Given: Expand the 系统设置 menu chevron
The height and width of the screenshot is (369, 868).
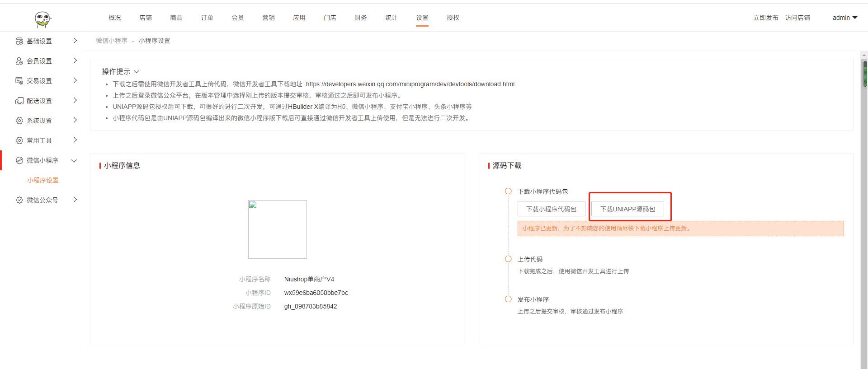Looking at the screenshot, I should tap(75, 120).
